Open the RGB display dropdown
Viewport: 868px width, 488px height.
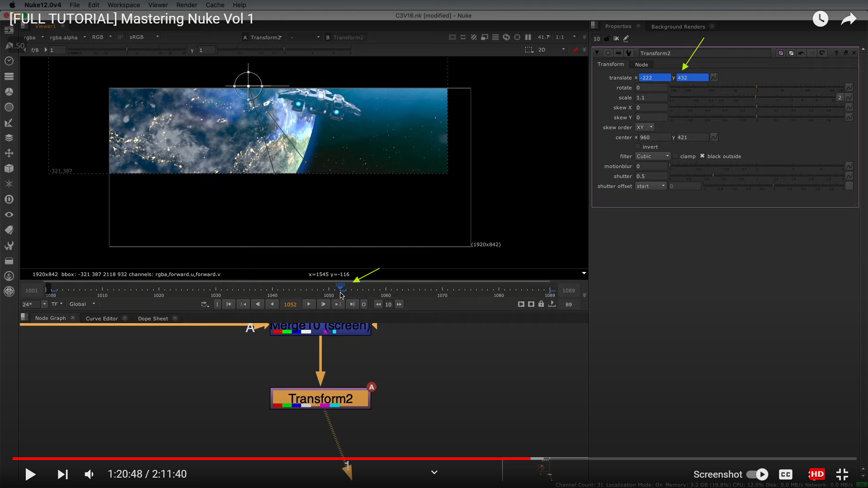point(102,37)
